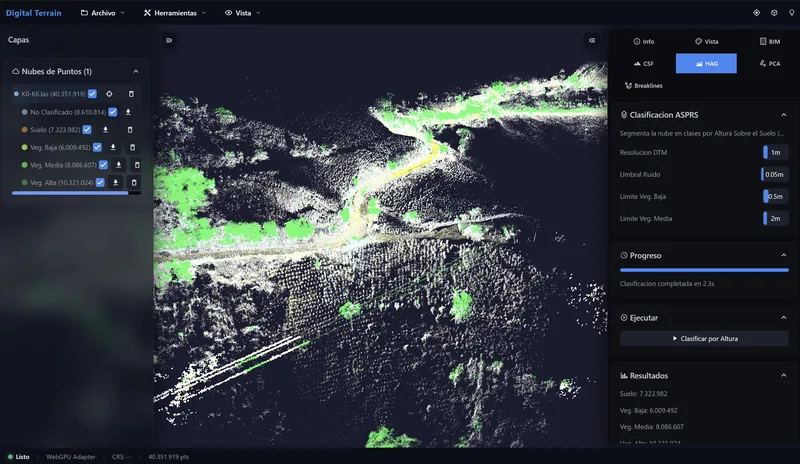Click the Suelo: 7.323.982 result line

(643, 394)
